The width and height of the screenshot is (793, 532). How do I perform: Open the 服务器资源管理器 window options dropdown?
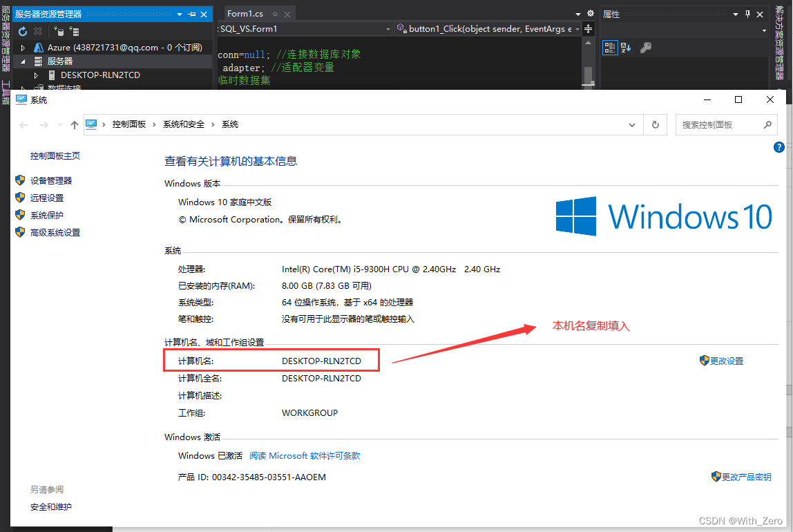tap(180, 14)
